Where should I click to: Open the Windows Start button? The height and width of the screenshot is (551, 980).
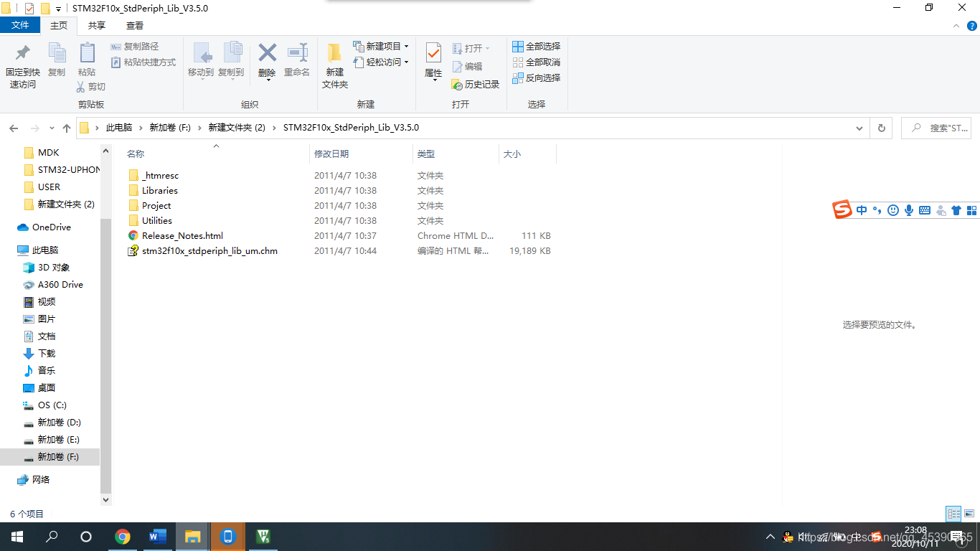pos(17,537)
